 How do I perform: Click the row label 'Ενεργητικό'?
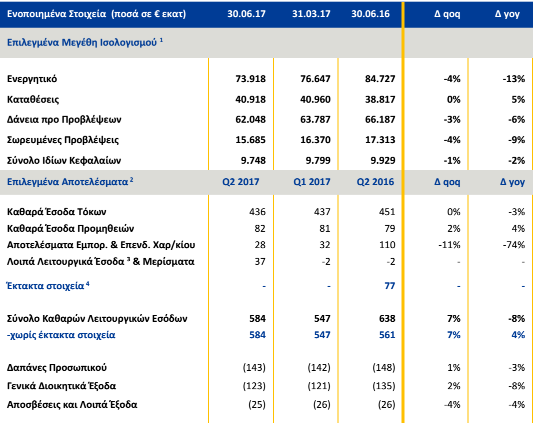point(32,79)
